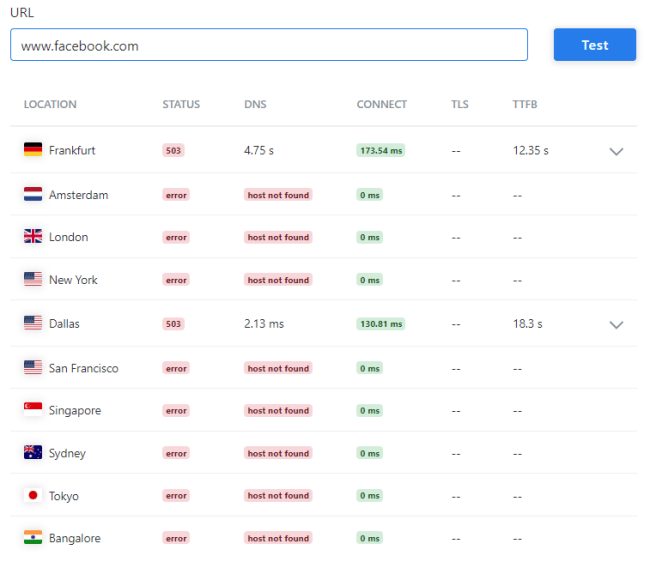Click host not found in Singapore row
Screen dimensions: 650x574
[x=278, y=410]
